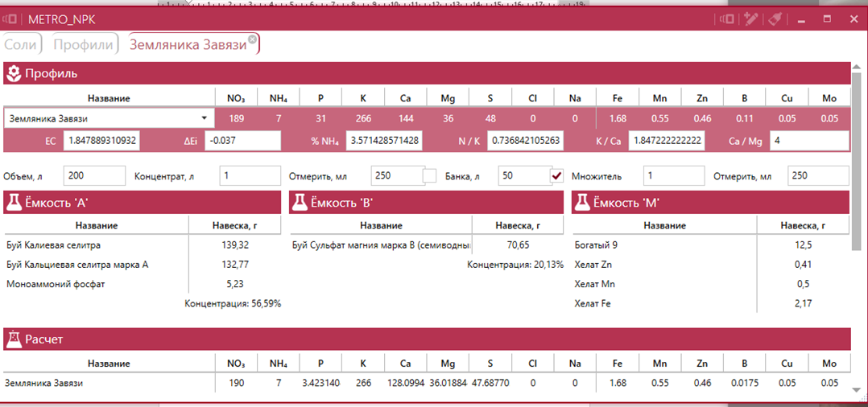The image size is (868, 407).
Task: Click the flask icon beside Расчет header
Action: 14,339
